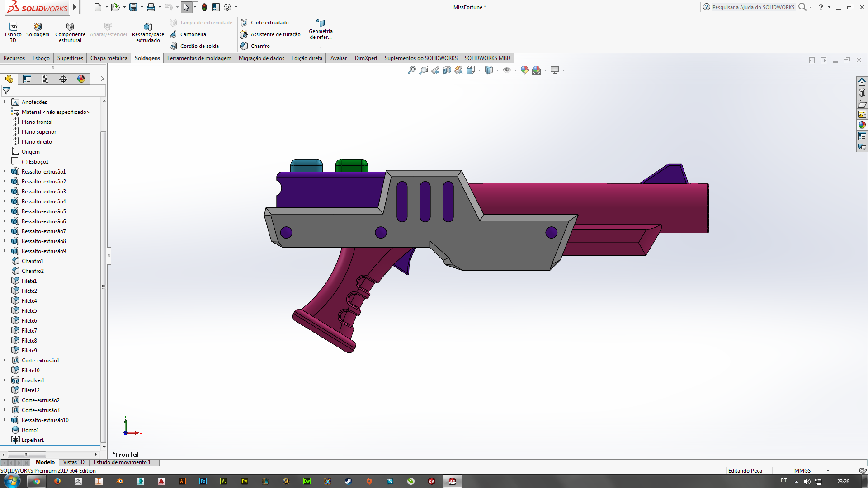Open Photoshop from taskbar

(x=203, y=481)
